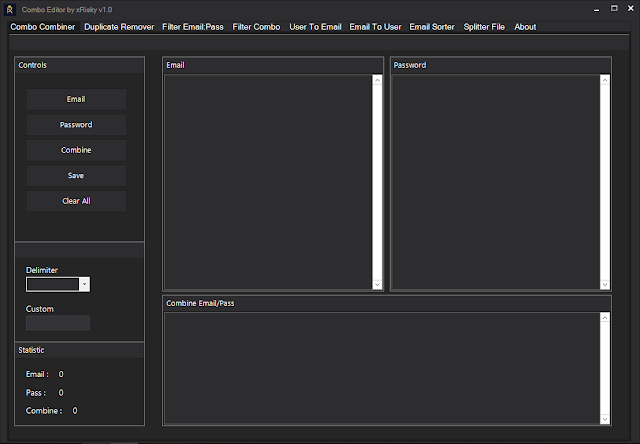Click the Email list scrollbar down arrow
The height and width of the screenshot is (444, 640).
[377, 285]
